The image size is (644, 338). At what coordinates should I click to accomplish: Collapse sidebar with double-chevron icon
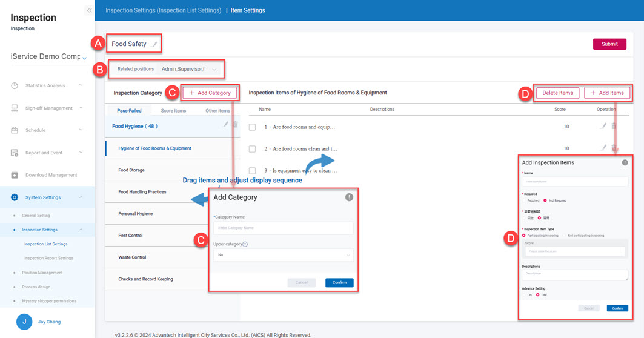coord(89,10)
